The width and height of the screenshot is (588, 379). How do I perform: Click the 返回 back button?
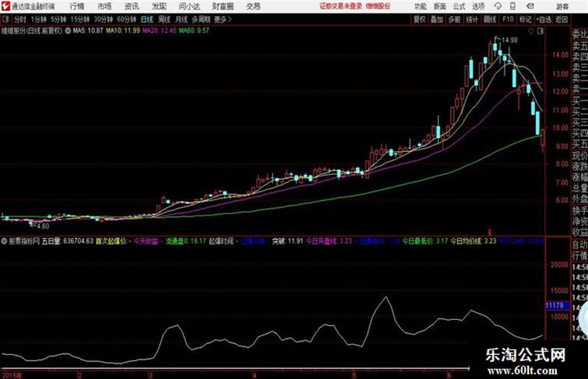pyautogui.click(x=561, y=19)
